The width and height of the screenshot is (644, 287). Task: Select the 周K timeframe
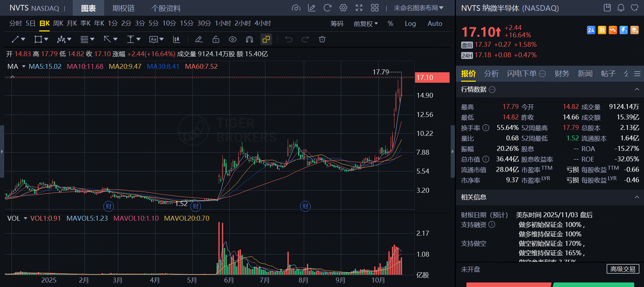58,23
